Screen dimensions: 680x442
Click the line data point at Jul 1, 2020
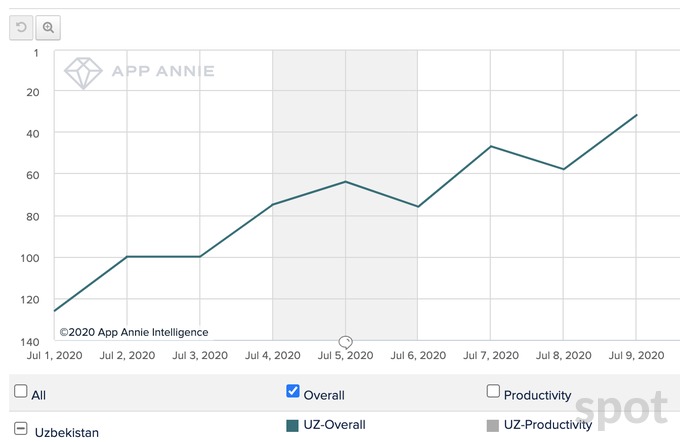click(x=55, y=311)
